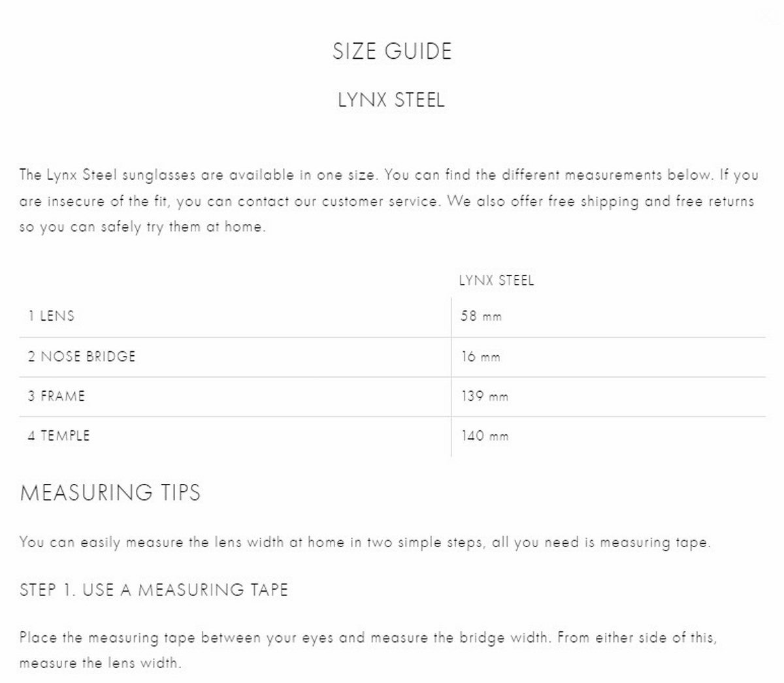Select the 140 mm temple value

click(x=485, y=436)
